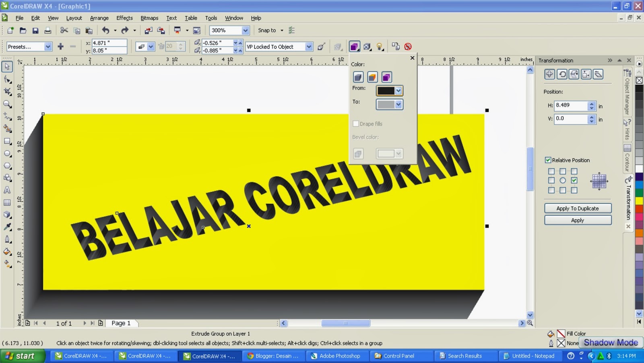Expand the Undo history dropdown arrow
The width and height of the screenshot is (644, 363).
click(115, 30)
